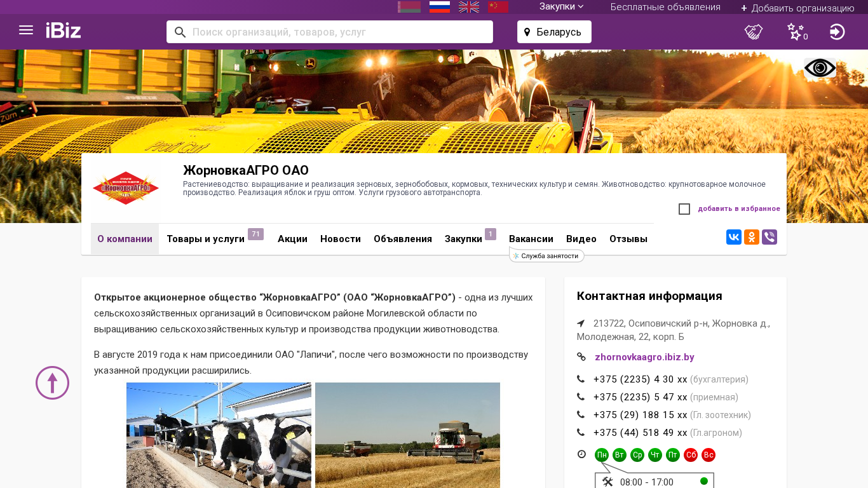Select Friday (Пт) schedule circle
868x488 pixels.
673,455
